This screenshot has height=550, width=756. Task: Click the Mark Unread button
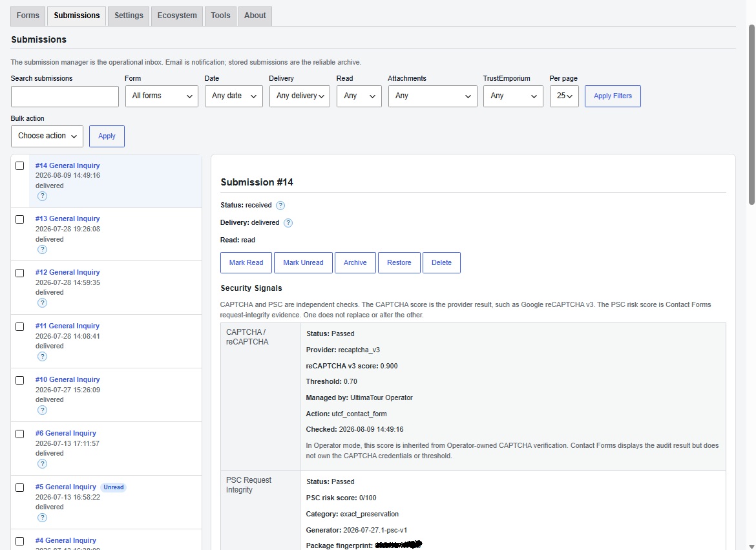tap(303, 262)
